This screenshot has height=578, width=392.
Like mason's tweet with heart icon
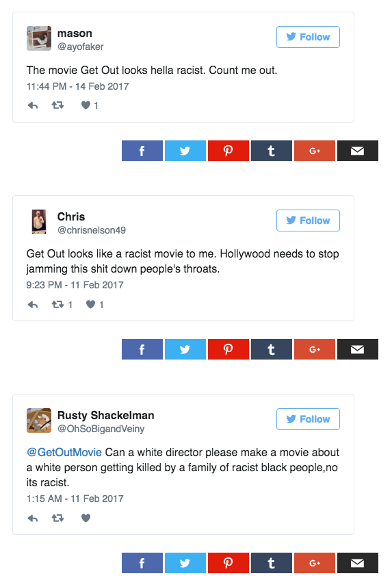coord(86,105)
